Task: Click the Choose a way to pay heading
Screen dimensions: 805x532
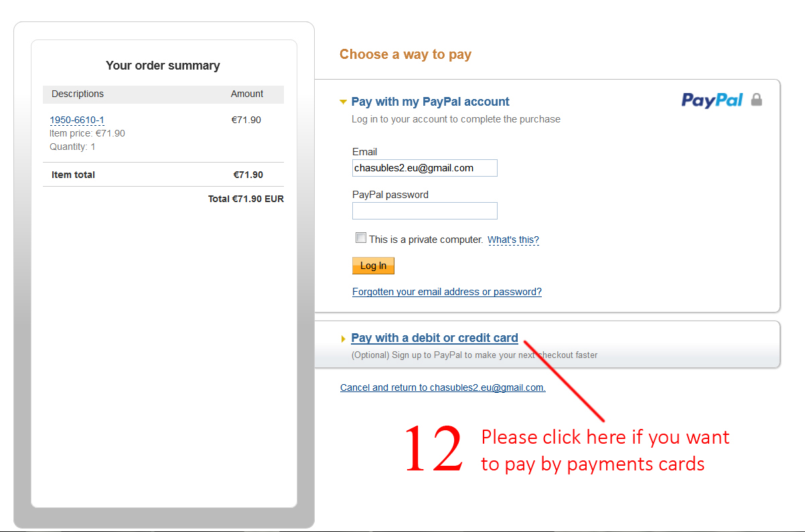Action: click(x=405, y=54)
